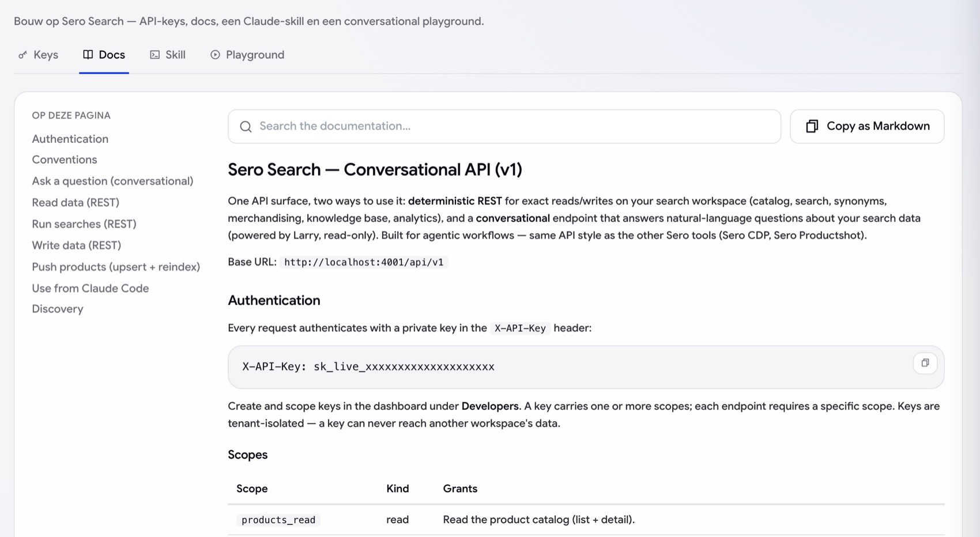980x537 pixels.
Task: Click the OP DEZE PAGINA label
Action: click(71, 115)
